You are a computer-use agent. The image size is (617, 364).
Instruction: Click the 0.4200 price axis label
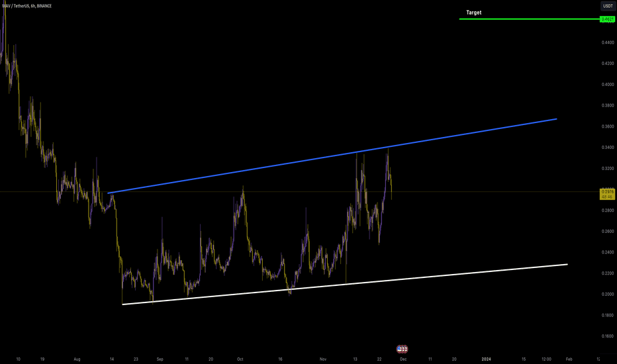pyautogui.click(x=608, y=64)
